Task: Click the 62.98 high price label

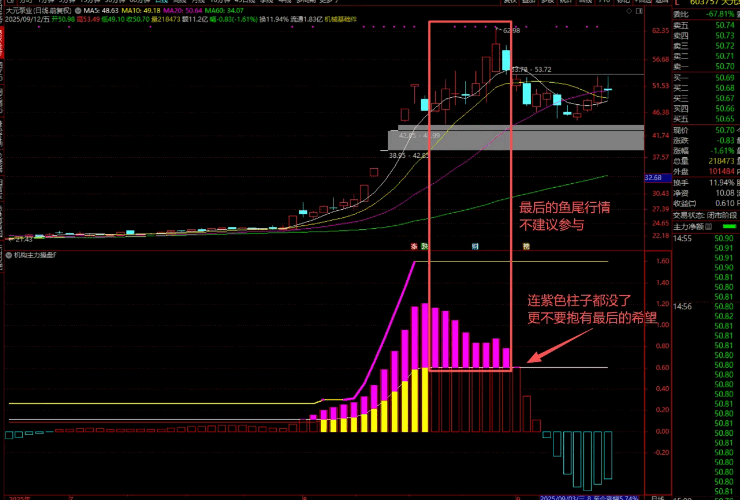Action: coord(512,31)
